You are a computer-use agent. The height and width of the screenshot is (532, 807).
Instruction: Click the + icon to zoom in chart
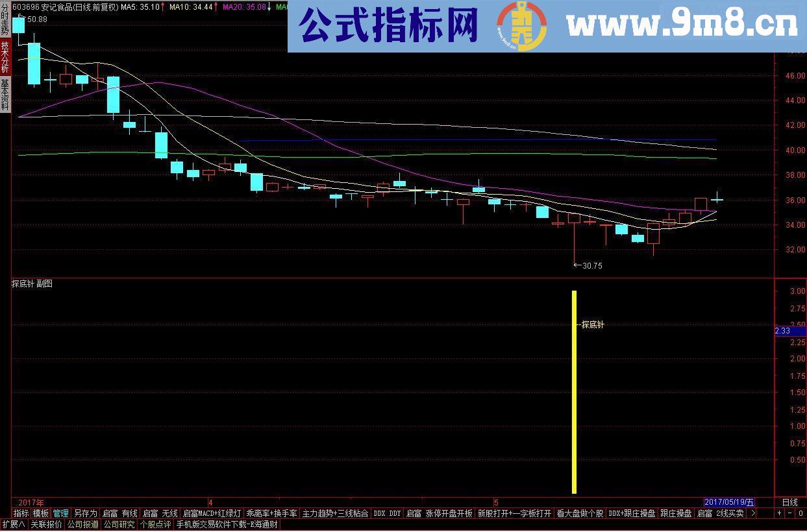pyautogui.click(x=779, y=513)
